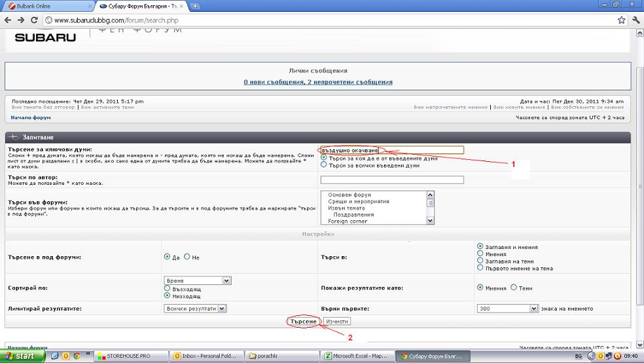Image resolution: width=644 pixels, height=363 pixels.
Task: Switch to porachki folder taskbar window
Action: (281, 356)
